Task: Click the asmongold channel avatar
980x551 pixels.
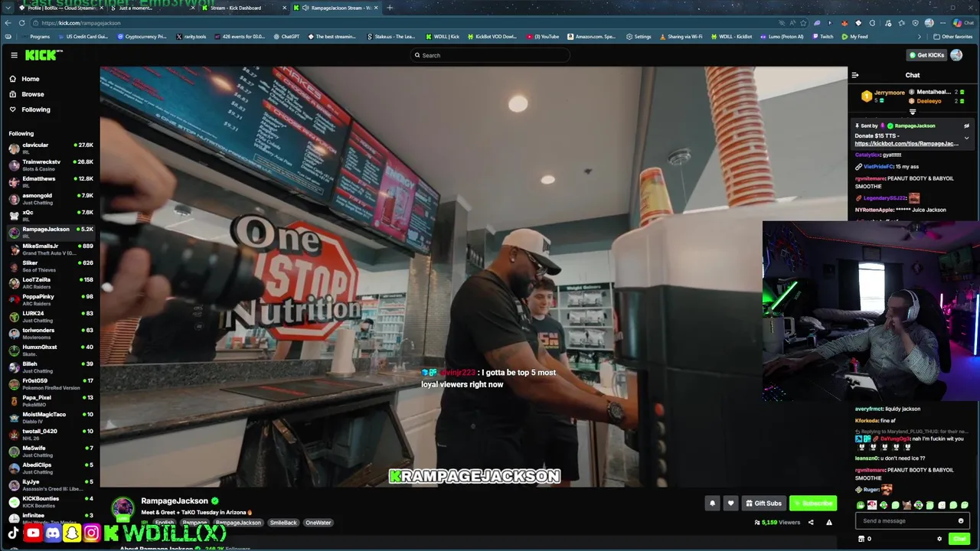Action: [x=14, y=199]
